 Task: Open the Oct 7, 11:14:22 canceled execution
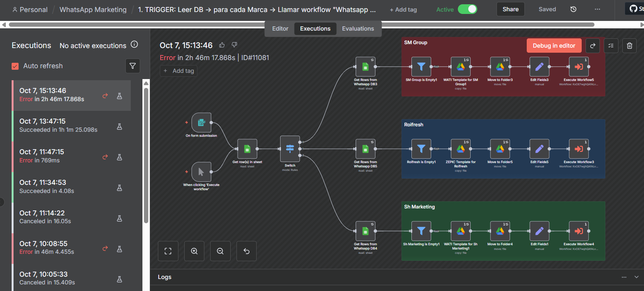click(x=71, y=218)
